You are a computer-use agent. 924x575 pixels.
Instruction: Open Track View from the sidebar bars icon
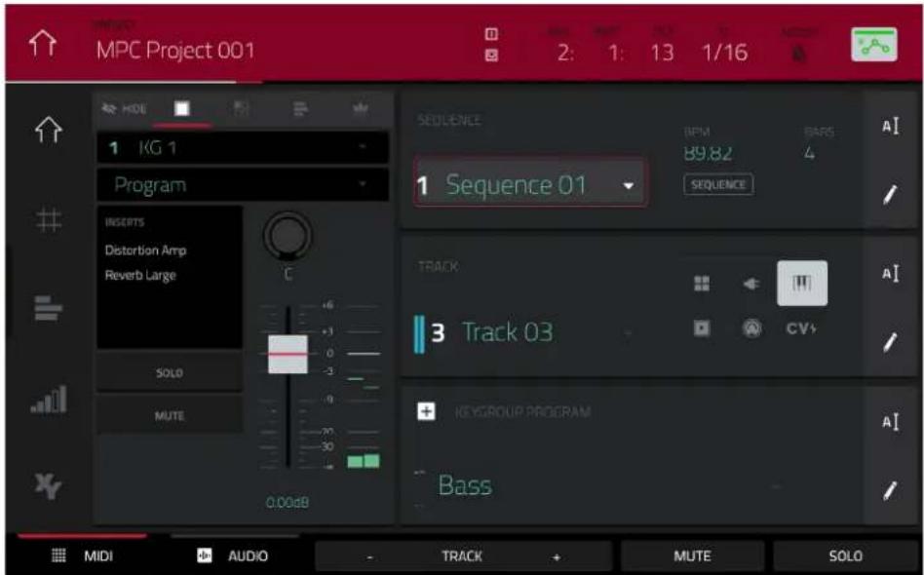(49, 308)
